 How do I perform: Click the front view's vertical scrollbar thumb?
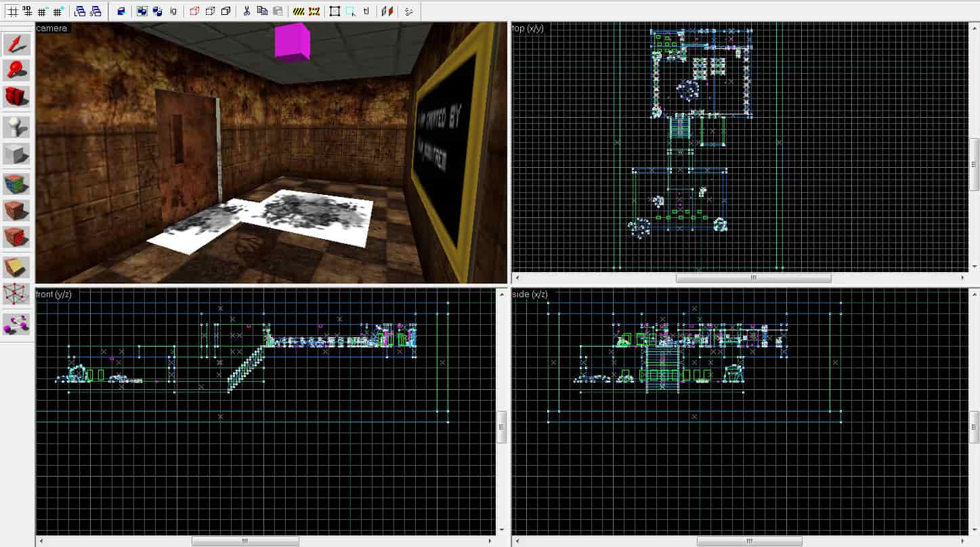[502, 426]
